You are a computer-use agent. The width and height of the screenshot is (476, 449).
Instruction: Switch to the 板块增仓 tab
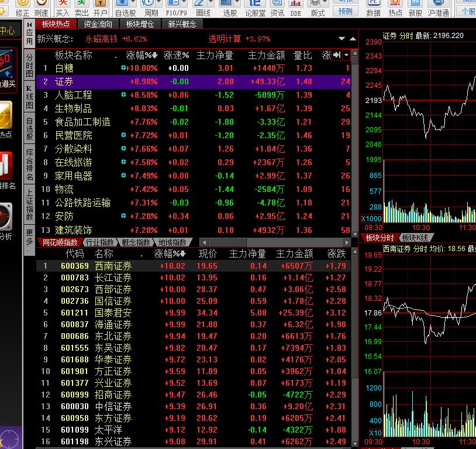click(x=140, y=24)
